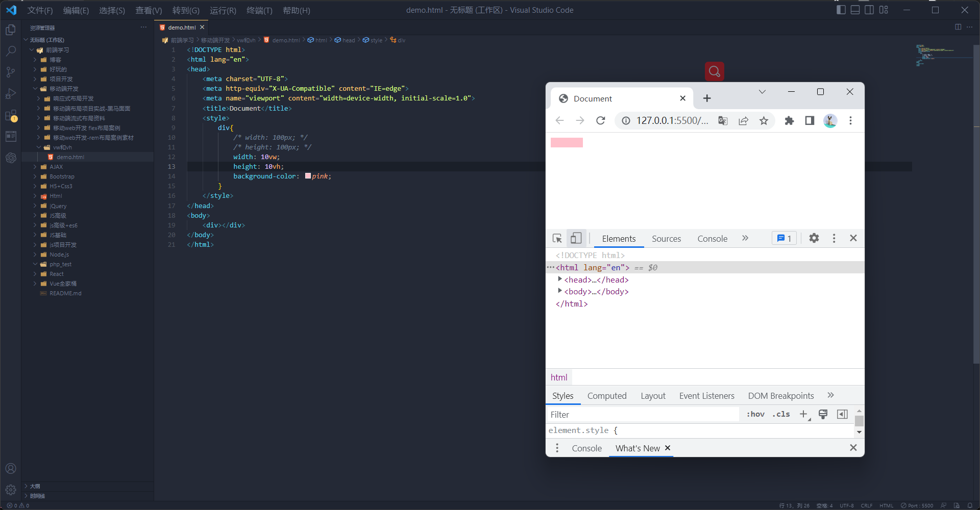The width and height of the screenshot is (980, 510).
Task: Click the html breadcrumb in DevTools
Action: click(559, 377)
